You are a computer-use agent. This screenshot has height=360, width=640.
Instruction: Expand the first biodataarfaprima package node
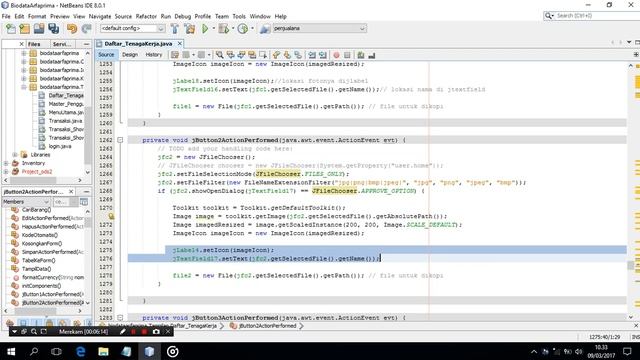pyautogui.click(x=24, y=53)
